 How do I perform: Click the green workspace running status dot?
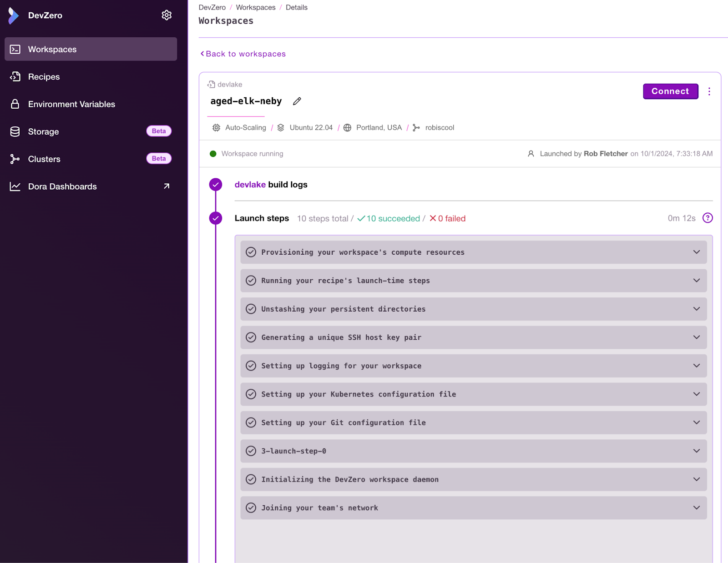[213, 154]
